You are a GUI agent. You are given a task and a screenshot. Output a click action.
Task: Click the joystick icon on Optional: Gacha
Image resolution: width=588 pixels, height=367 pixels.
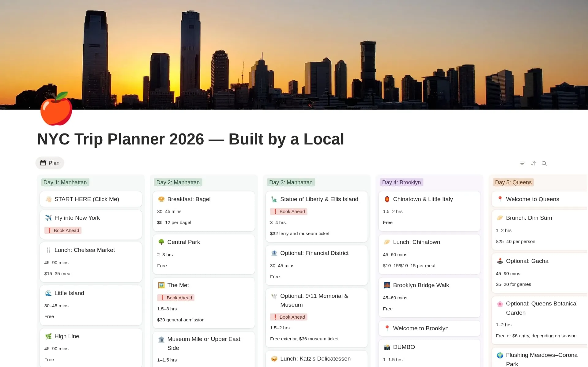pyautogui.click(x=500, y=261)
